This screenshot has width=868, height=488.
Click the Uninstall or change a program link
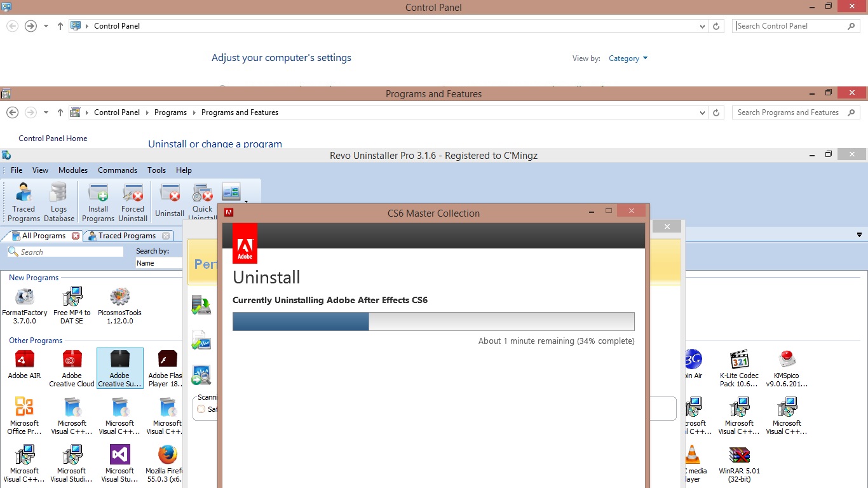[x=215, y=144]
